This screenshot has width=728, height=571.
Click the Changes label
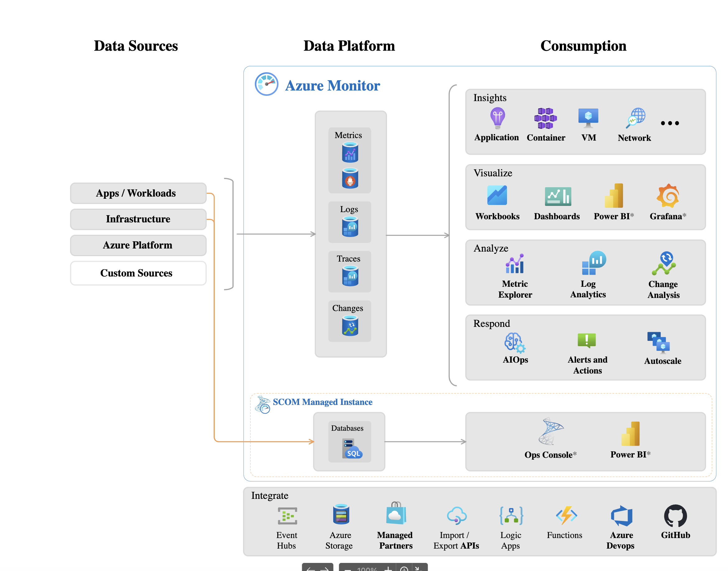(348, 308)
